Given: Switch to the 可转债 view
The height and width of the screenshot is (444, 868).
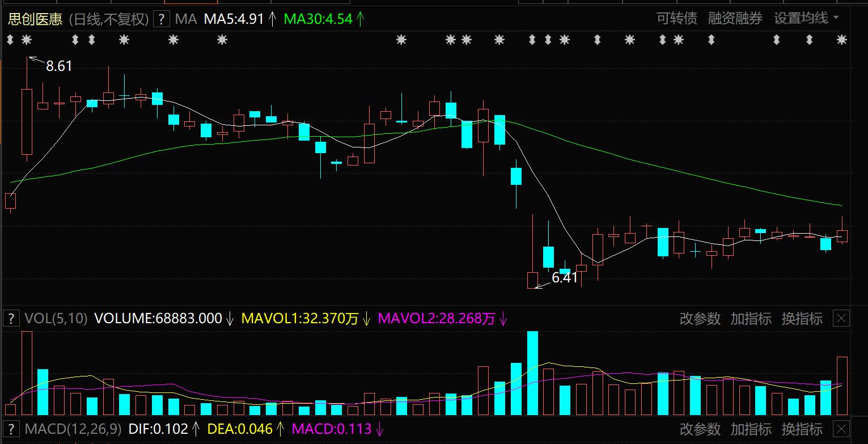Looking at the screenshot, I should 676,19.
